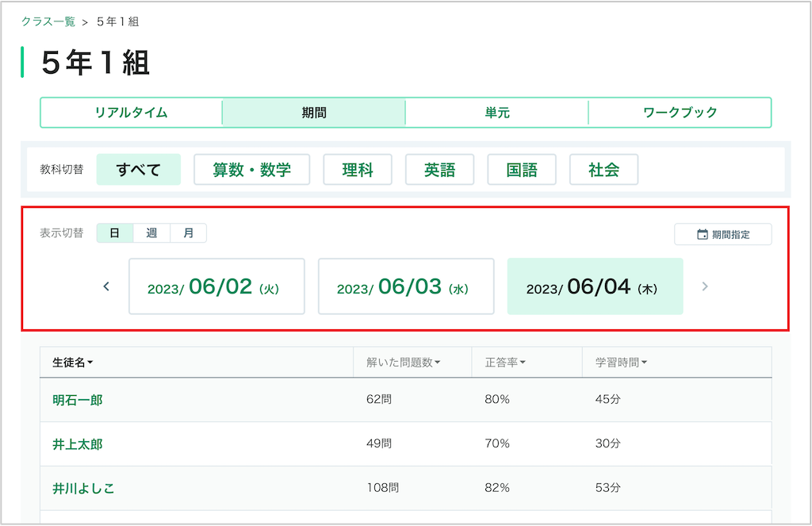
Task: Set display mode to 週
Action: tap(151, 233)
